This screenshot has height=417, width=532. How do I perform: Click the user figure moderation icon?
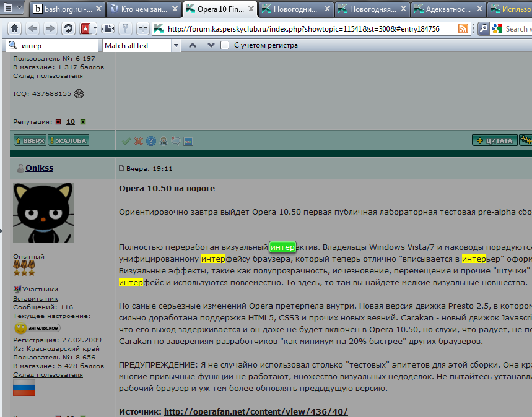click(x=164, y=141)
